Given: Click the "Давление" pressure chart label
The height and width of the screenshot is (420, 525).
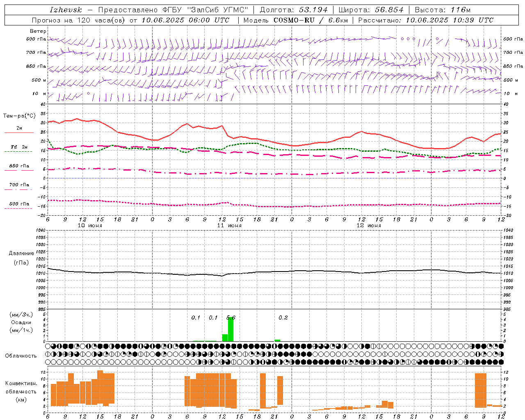Looking at the screenshot, I should (21, 253).
